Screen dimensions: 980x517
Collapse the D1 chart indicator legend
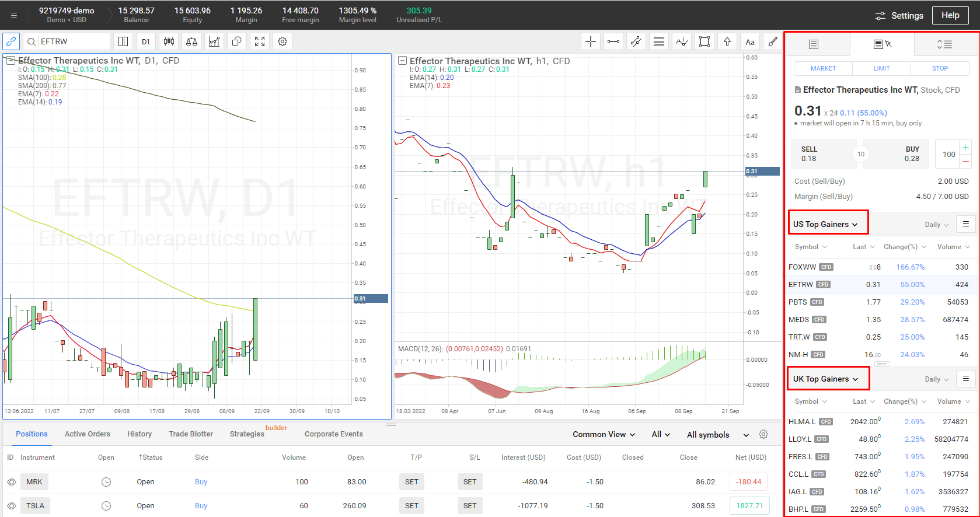click(x=11, y=60)
